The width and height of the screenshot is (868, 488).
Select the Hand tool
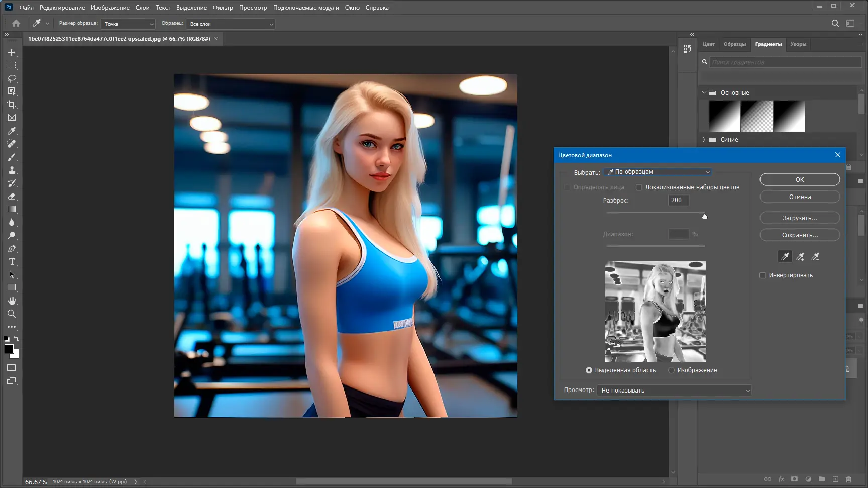[12, 301]
